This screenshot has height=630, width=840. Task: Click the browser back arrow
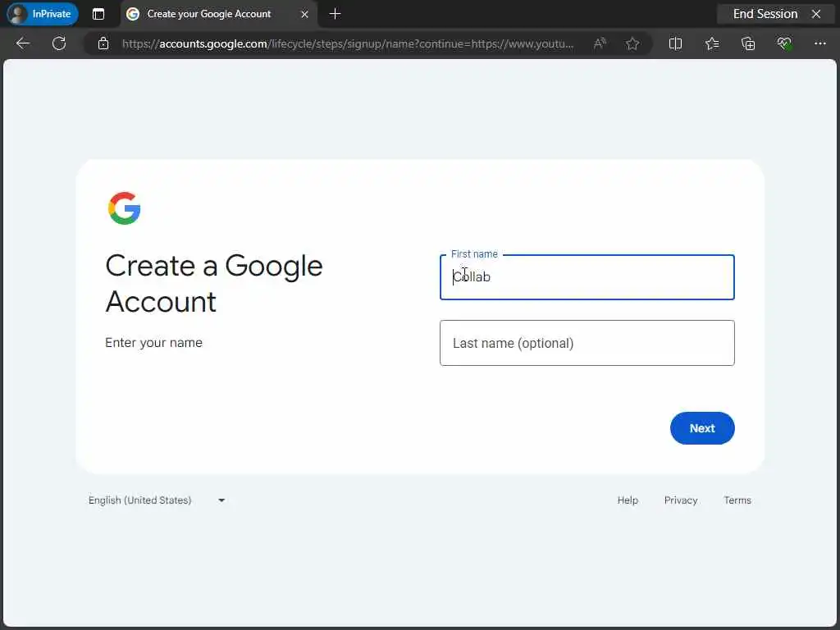point(22,43)
